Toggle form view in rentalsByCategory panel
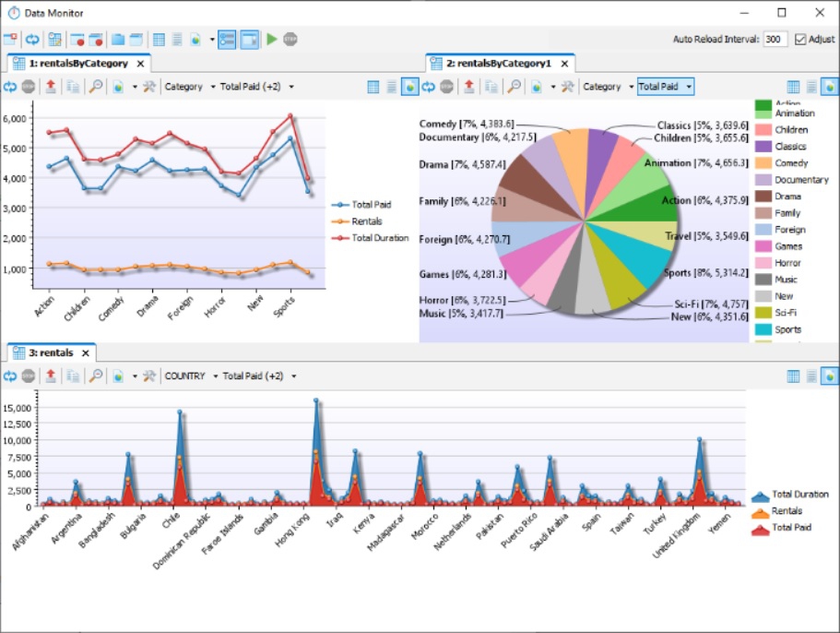The width and height of the screenshot is (840, 633). pyautogui.click(x=392, y=87)
